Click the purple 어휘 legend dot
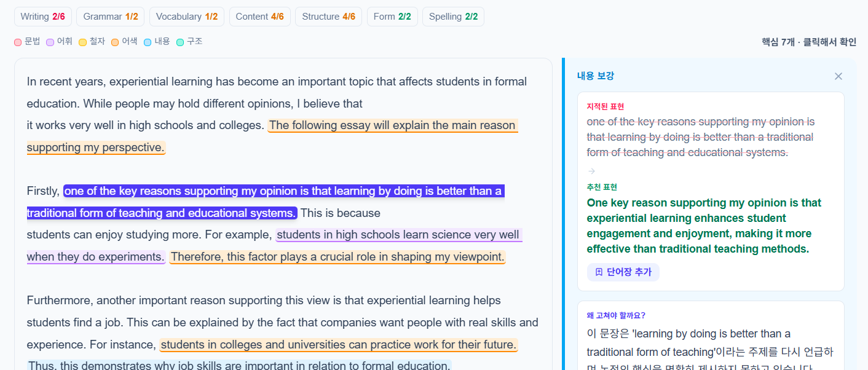Image resolution: width=868 pixels, height=370 pixels. click(50, 42)
